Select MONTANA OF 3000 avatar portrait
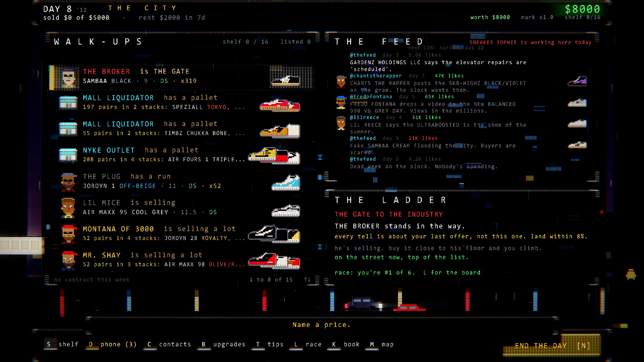The height and width of the screenshot is (362, 644). tap(69, 234)
